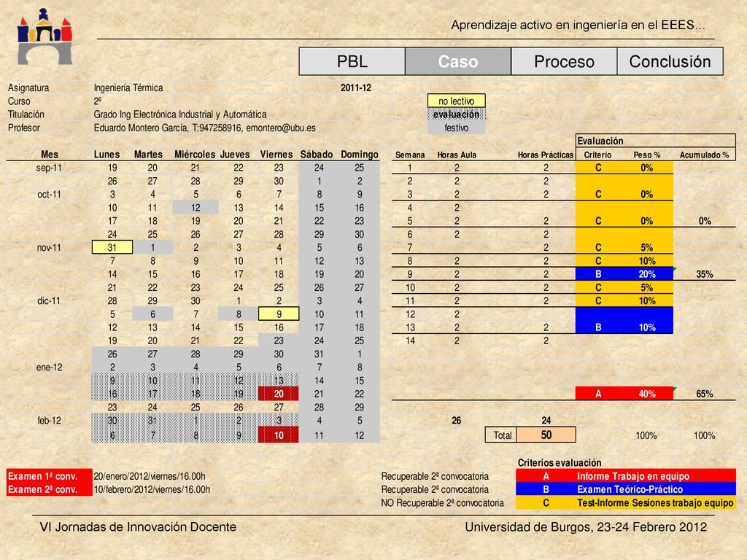This screenshot has height=560, width=747.
Task: Open the Proceso tab
Action: click(564, 61)
